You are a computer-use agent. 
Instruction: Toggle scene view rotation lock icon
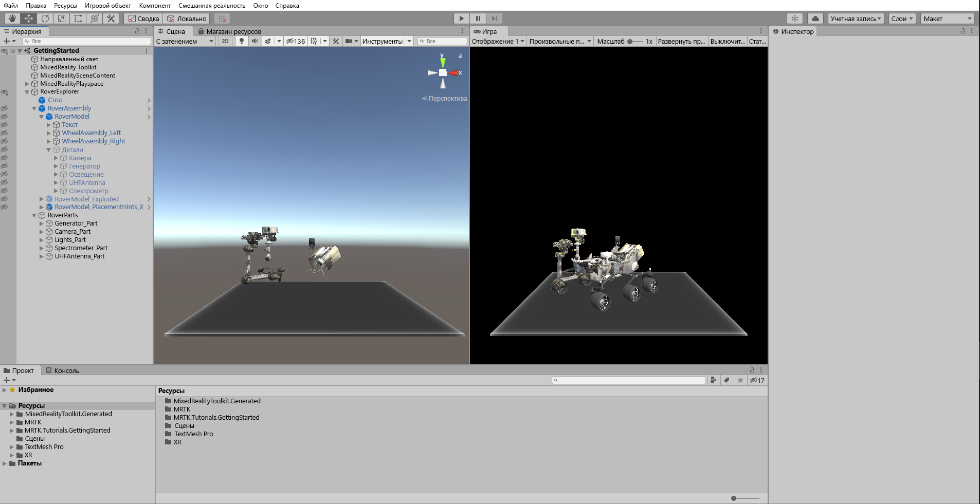pyautogui.click(x=460, y=56)
